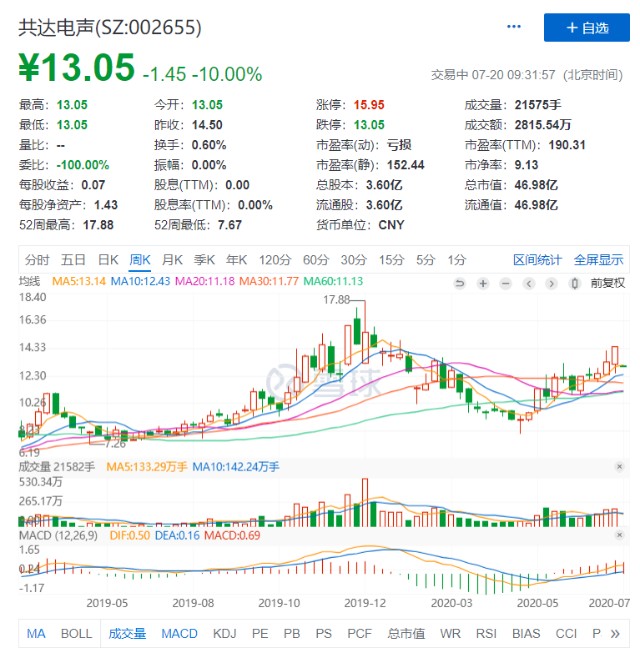
Task: Click the 自选 add to watchlist button
Action: click(586, 27)
